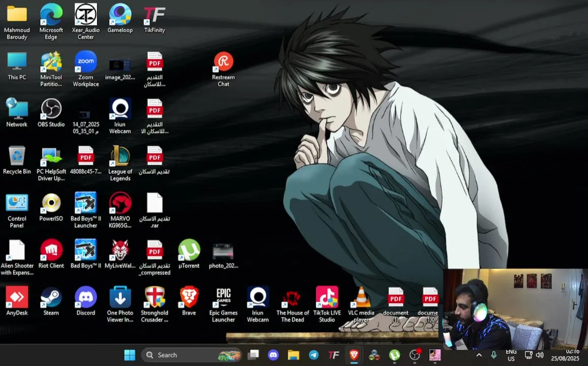Open the Mahmoud Baroudy folder on the desktop
The image size is (588, 366).
17,22
